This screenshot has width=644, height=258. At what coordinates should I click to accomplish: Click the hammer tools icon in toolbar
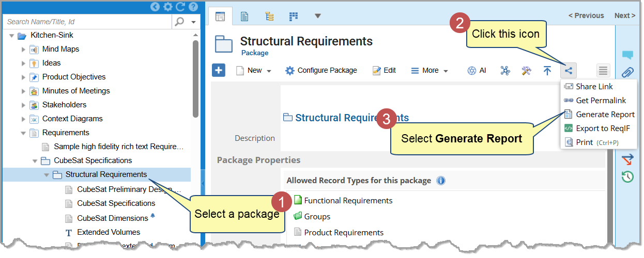[527, 71]
